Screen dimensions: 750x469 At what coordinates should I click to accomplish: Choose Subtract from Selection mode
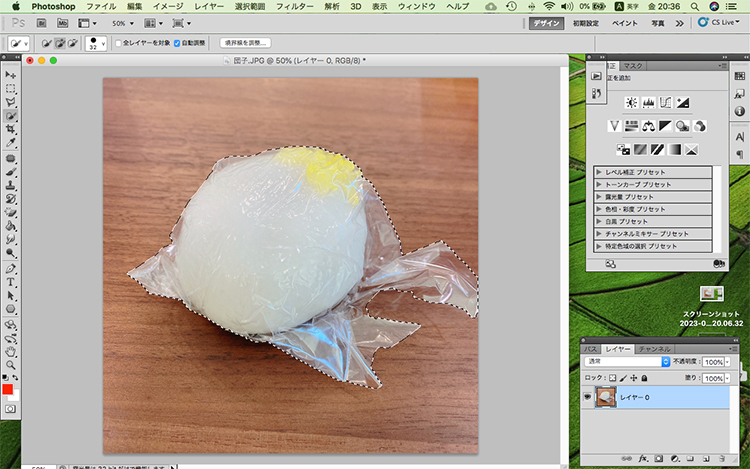coord(73,43)
